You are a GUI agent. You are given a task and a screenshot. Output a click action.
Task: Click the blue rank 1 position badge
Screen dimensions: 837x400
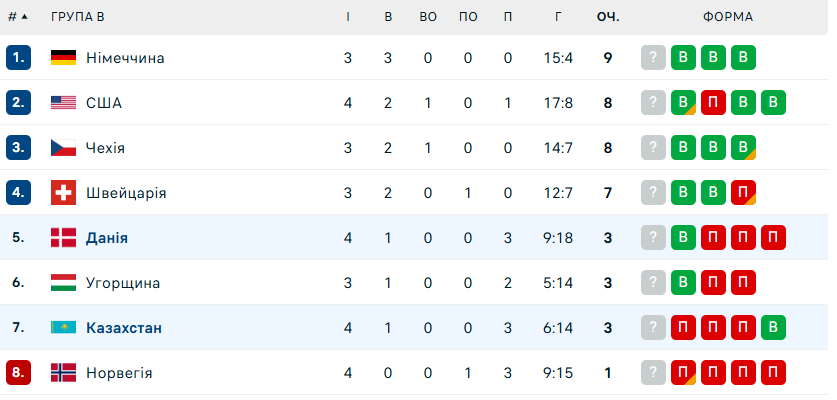[x=20, y=58]
